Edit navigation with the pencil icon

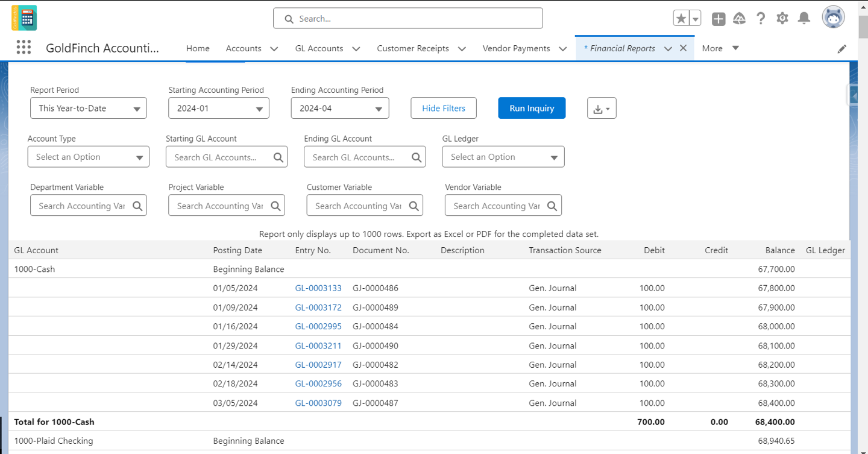coord(842,49)
